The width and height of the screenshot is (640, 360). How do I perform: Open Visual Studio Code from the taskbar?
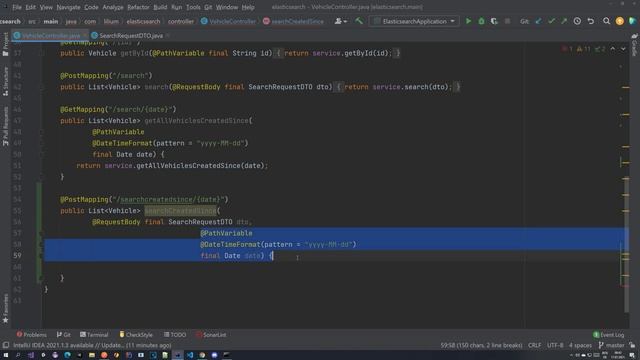[190, 355]
